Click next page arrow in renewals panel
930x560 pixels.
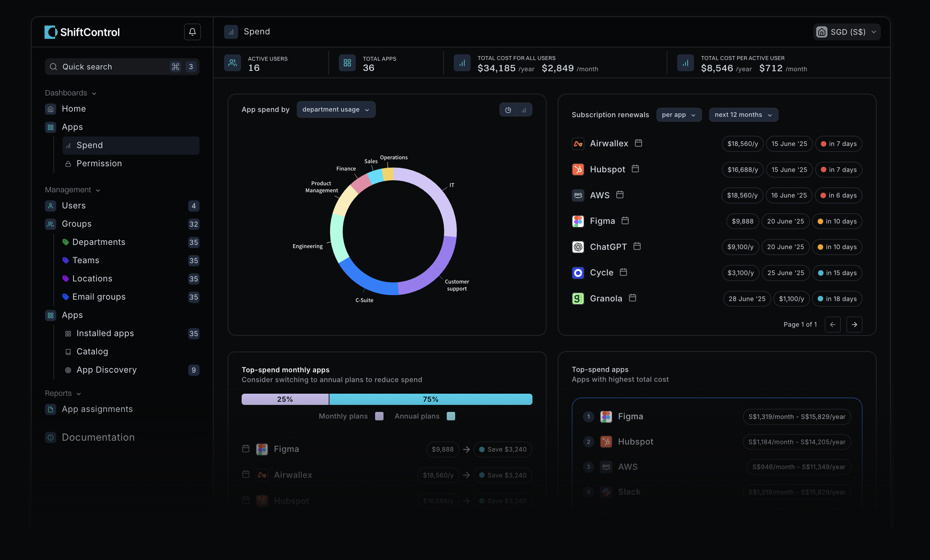[x=854, y=324]
